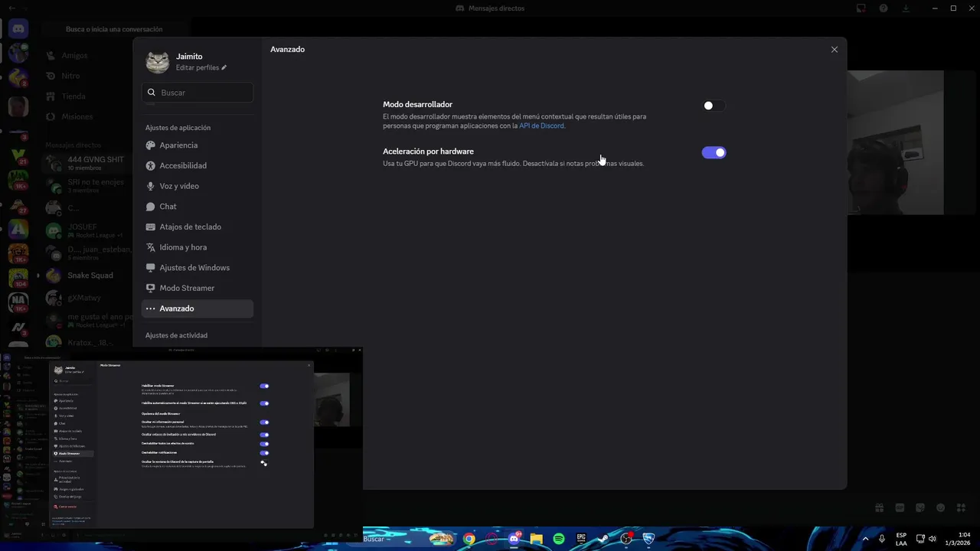Toggle Deshabilitar efectos de sonido in preview window
Viewport: 980px width, 551px height.
pos(264,444)
